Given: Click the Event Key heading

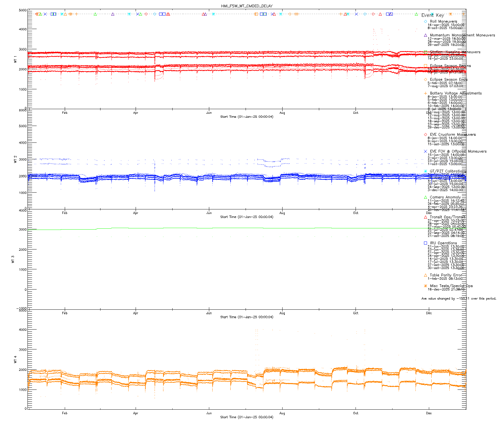Looking at the screenshot, I should [433, 15].
